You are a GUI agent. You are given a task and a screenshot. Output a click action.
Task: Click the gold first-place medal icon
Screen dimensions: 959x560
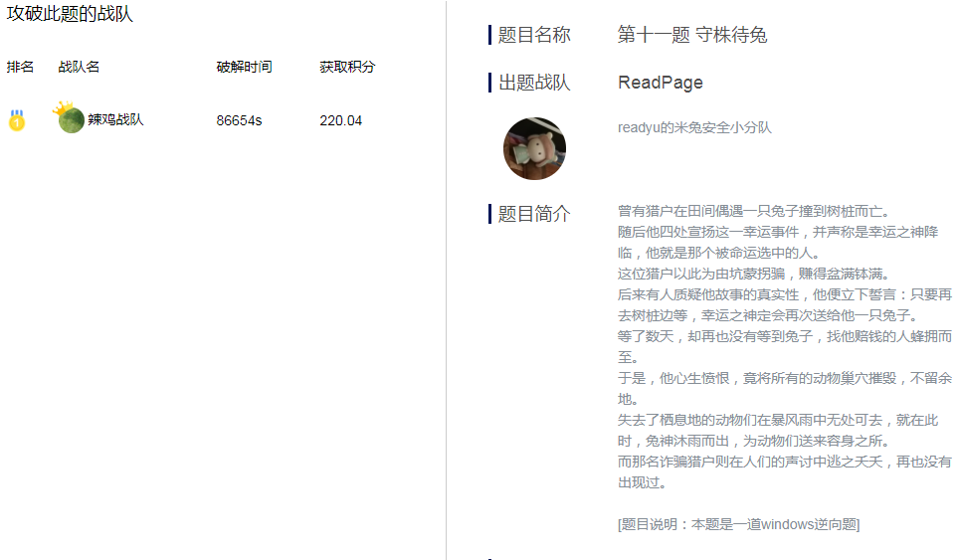[17, 119]
